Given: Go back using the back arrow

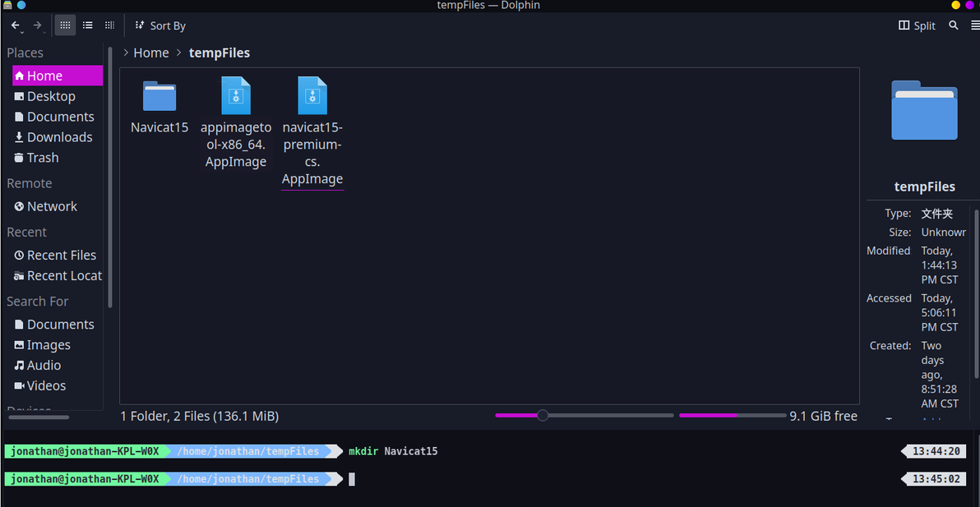Looking at the screenshot, I should [15, 25].
